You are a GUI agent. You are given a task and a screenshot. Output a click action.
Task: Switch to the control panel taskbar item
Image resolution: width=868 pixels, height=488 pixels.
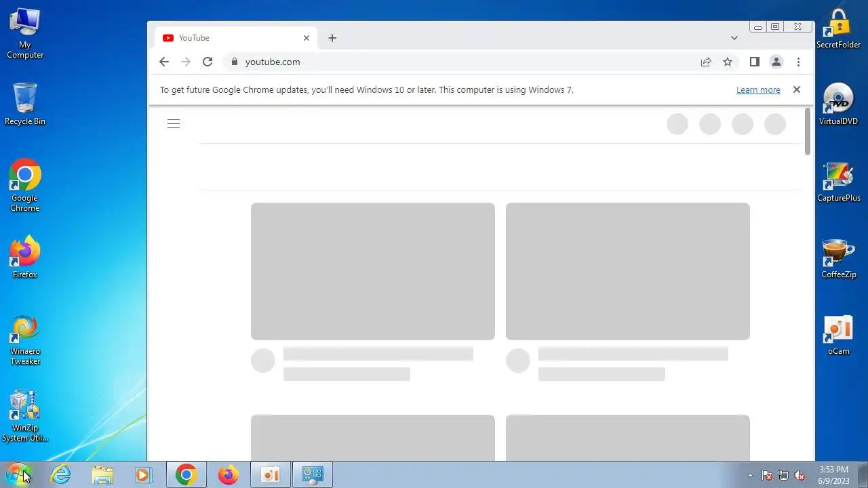pos(313,474)
